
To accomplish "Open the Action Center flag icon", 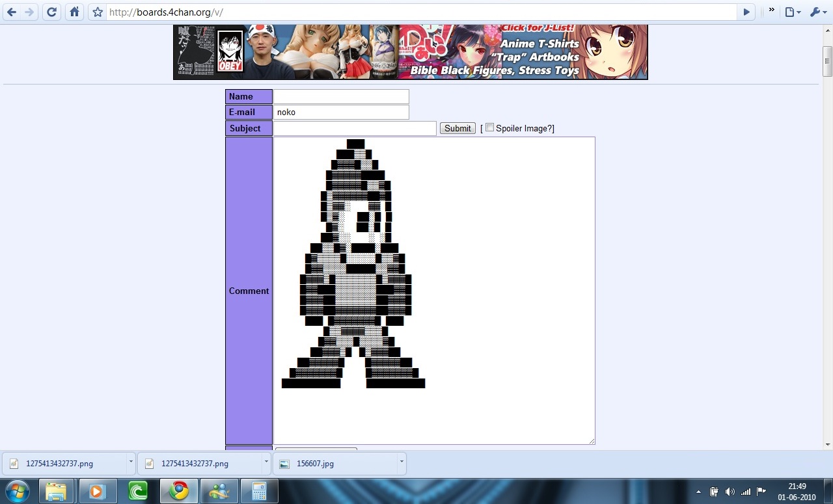I will (x=761, y=492).
